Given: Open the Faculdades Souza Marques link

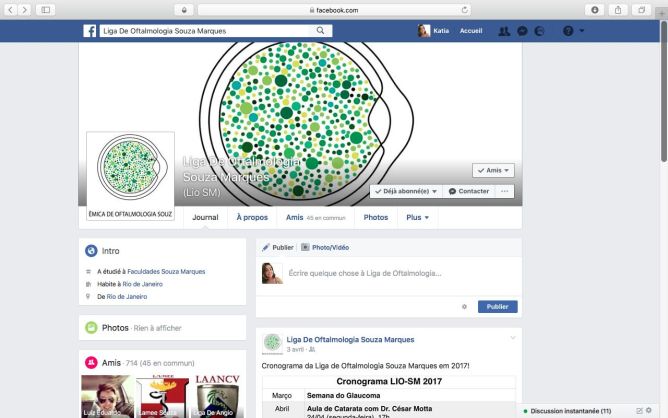Looking at the screenshot, I should (166, 271).
